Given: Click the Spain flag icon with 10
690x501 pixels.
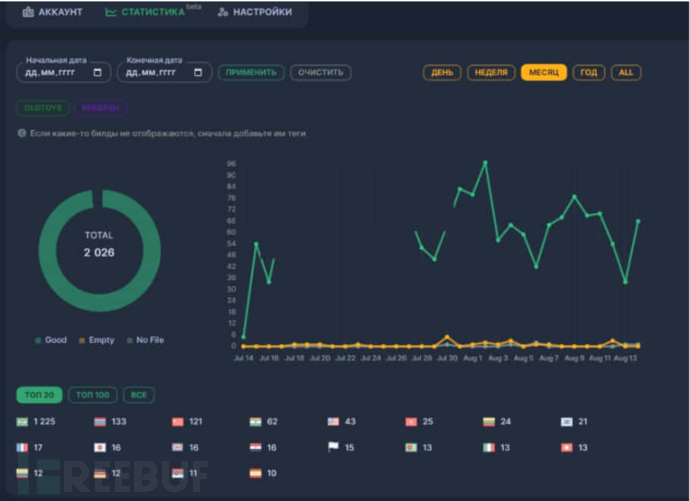Looking at the screenshot, I should coord(256,473).
